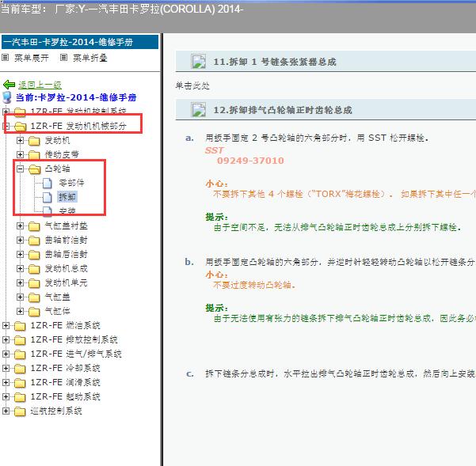Image resolution: width=476 pixels, height=466 pixels.
Task: Select 当前:卡罗拉-2014-维修手册 root node
Action: 76,97
